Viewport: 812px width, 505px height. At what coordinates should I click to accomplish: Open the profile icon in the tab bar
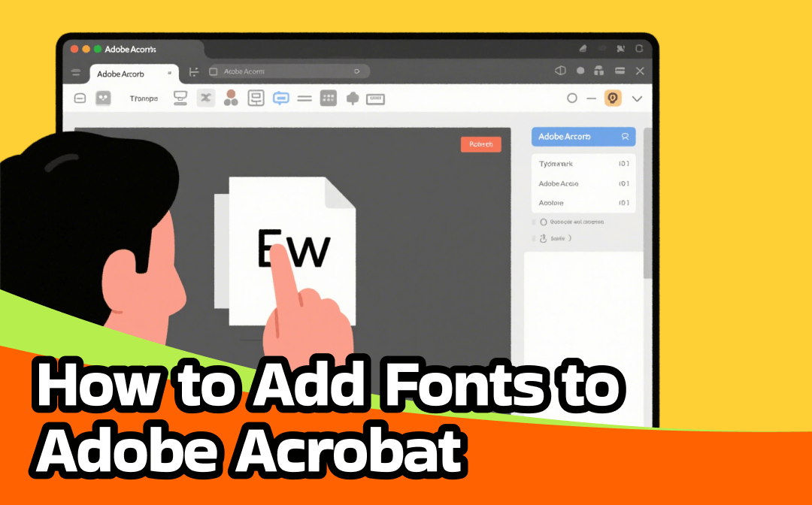point(599,71)
